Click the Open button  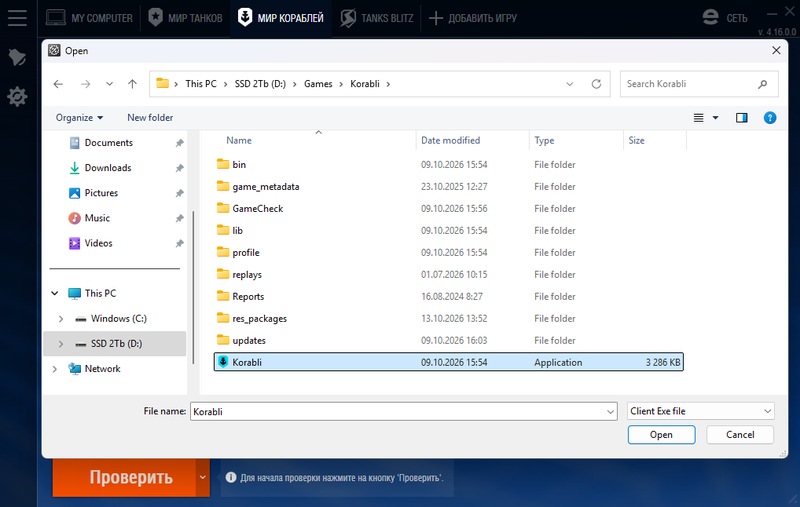pos(661,435)
